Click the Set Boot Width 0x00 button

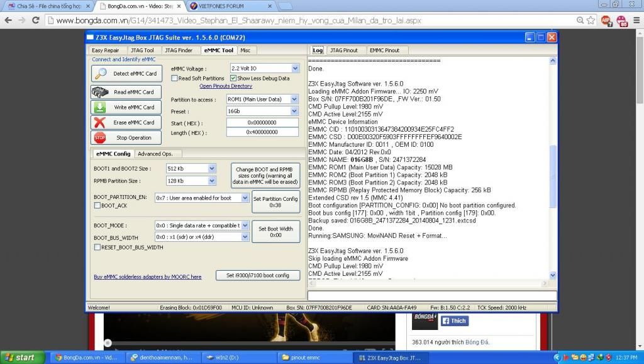(x=275, y=232)
